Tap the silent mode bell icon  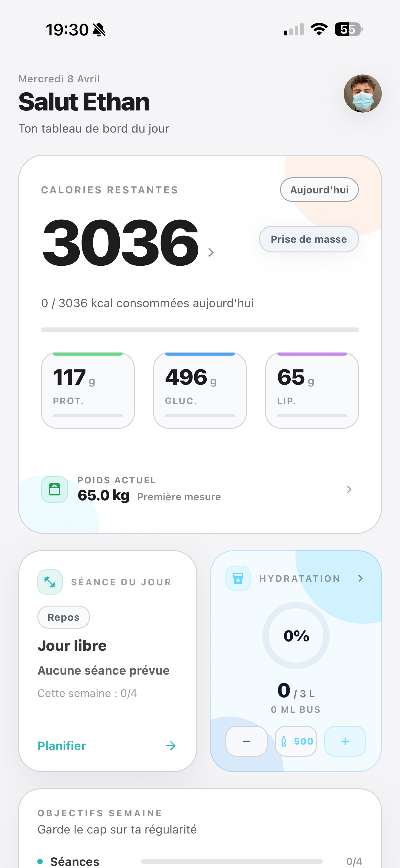99,30
